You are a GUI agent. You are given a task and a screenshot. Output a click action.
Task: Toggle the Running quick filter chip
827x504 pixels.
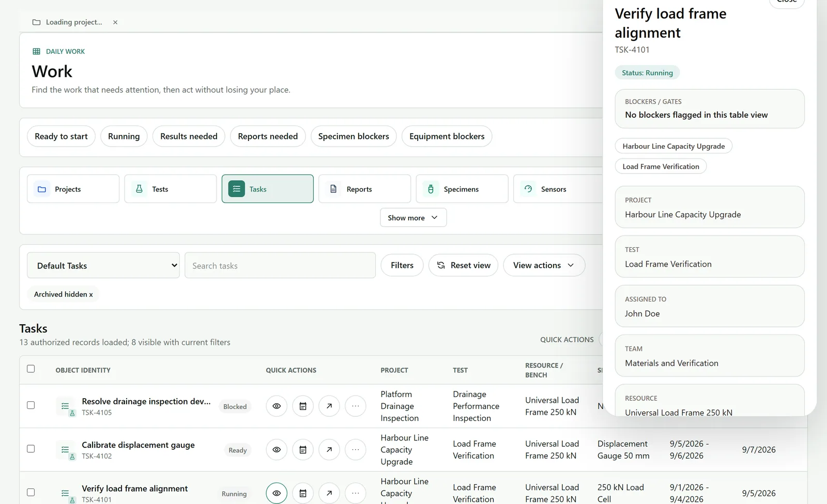tap(124, 136)
